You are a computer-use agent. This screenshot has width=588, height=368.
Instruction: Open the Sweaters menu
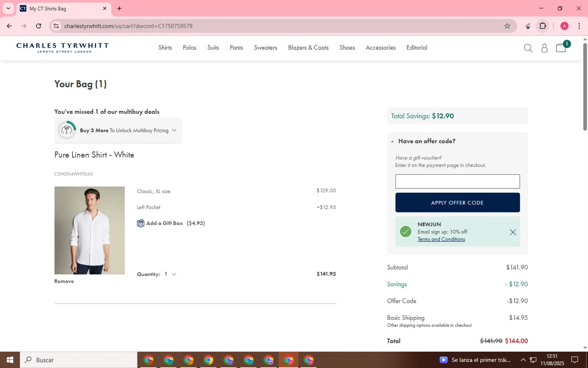pyautogui.click(x=265, y=47)
